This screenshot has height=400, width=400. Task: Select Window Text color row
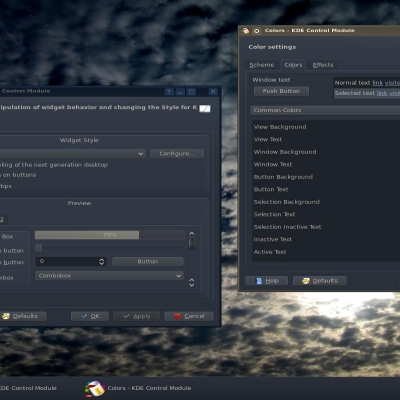[326, 164]
